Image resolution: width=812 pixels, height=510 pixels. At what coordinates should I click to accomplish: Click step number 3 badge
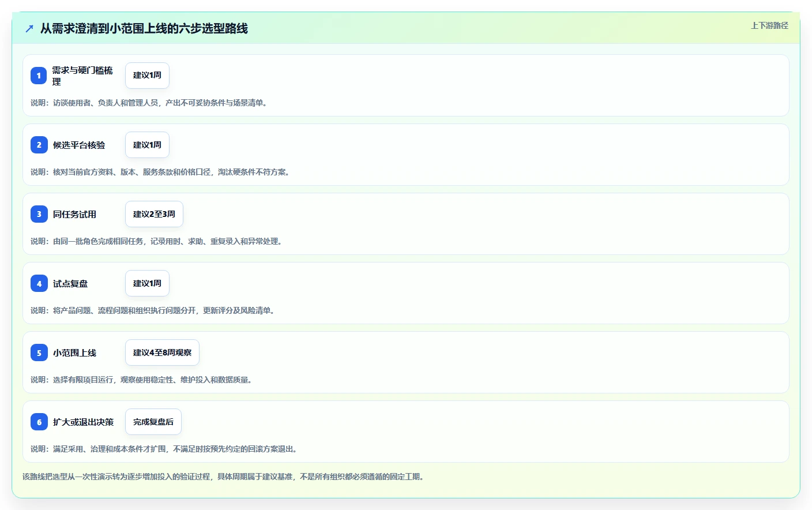(x=39, y=214)
